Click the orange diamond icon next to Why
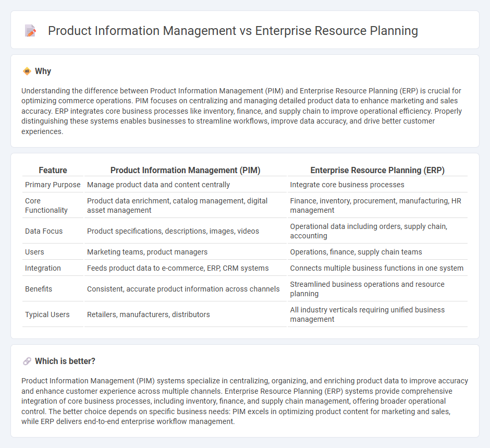490x448 pixels. tap(27, 71)
